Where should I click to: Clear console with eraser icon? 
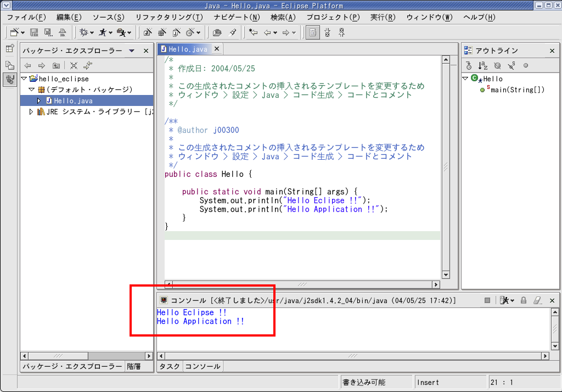pos(538,300)
